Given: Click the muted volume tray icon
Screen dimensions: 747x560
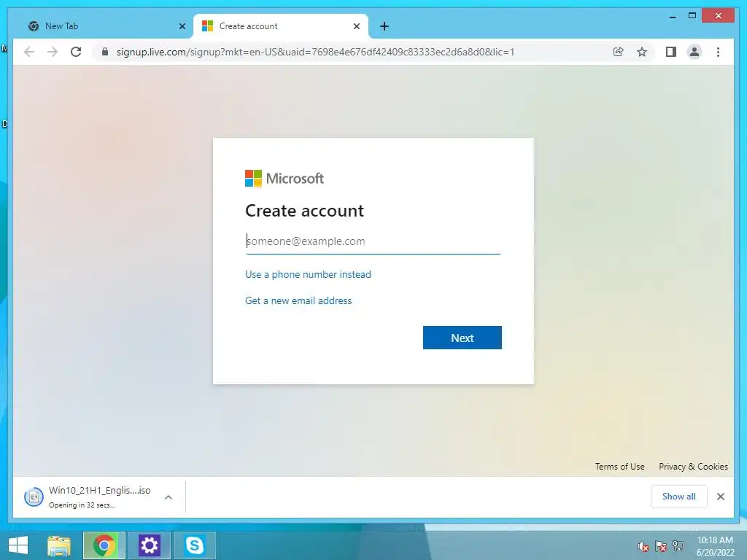Looking at the screenshot, I should (x=643, y=546).
